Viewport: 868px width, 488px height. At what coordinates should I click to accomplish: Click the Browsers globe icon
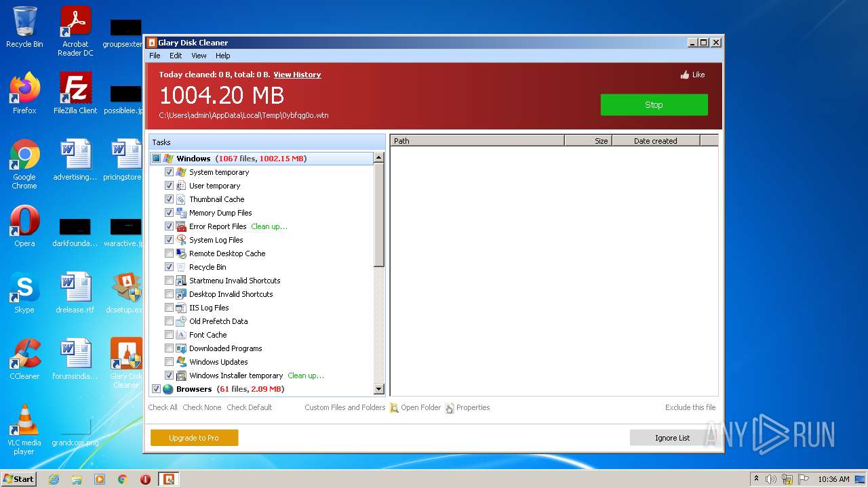pos(168,389)
